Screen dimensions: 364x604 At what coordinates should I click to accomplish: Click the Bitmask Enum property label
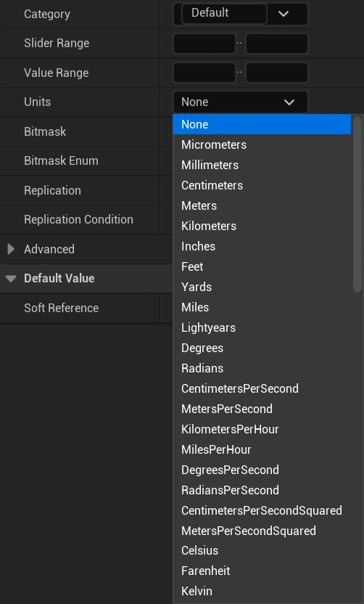(x=61, y=160)
